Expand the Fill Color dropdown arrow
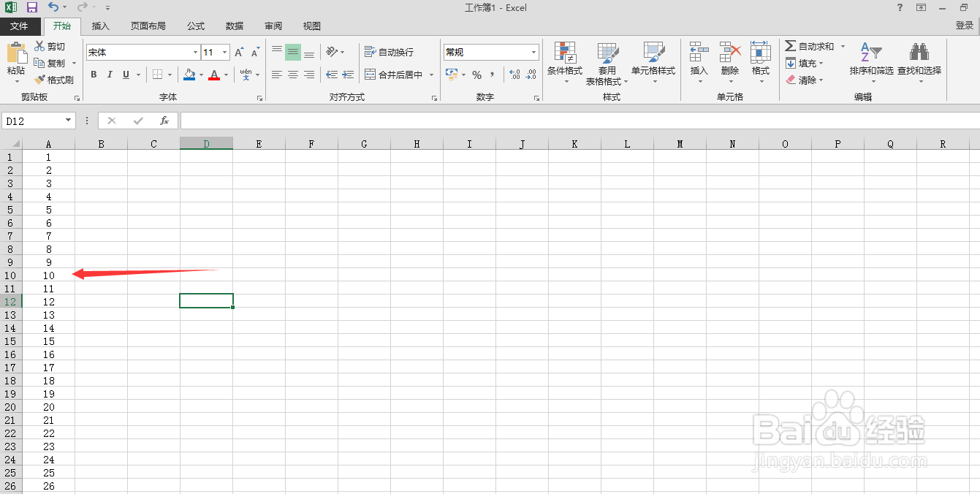 tap(200, 75)
